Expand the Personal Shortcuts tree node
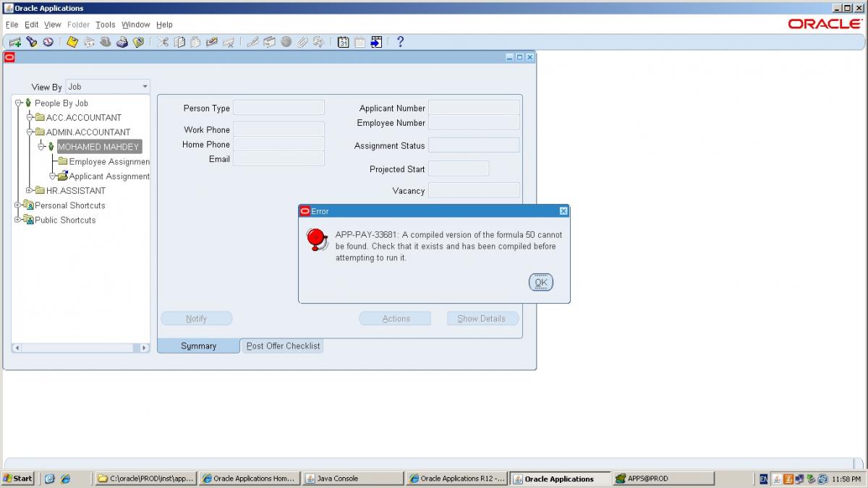 pyautogui.click(x=18, y=205)
